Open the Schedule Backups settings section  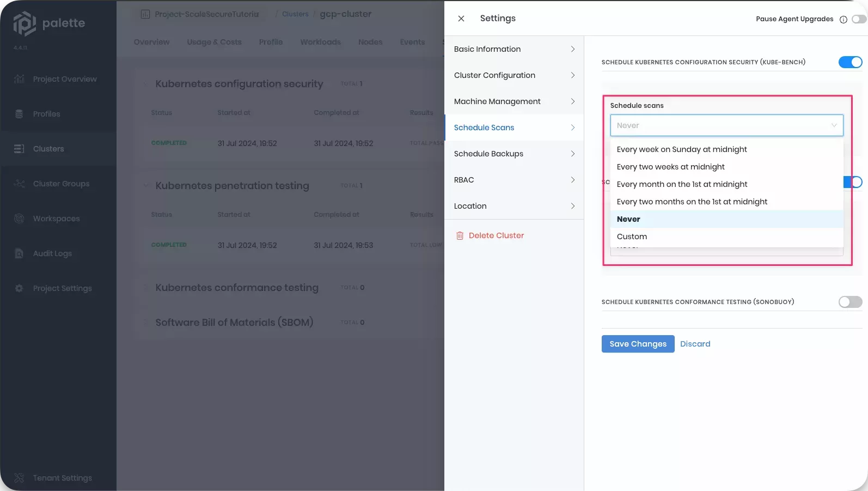point(514,154)
